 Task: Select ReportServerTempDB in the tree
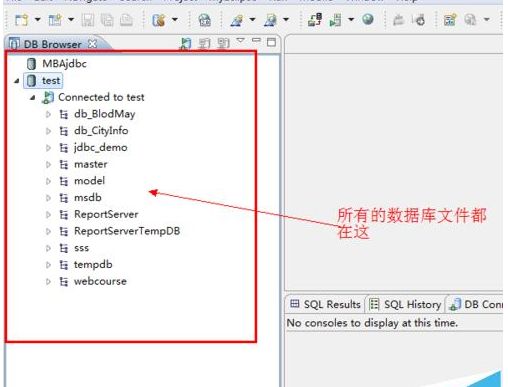(127, 231)
